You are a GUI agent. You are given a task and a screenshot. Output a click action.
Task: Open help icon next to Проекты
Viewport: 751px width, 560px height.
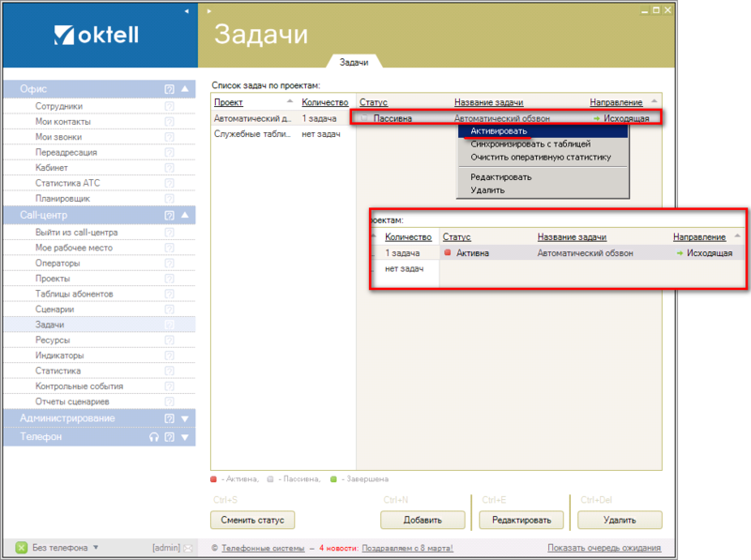(x=170, y=279)
